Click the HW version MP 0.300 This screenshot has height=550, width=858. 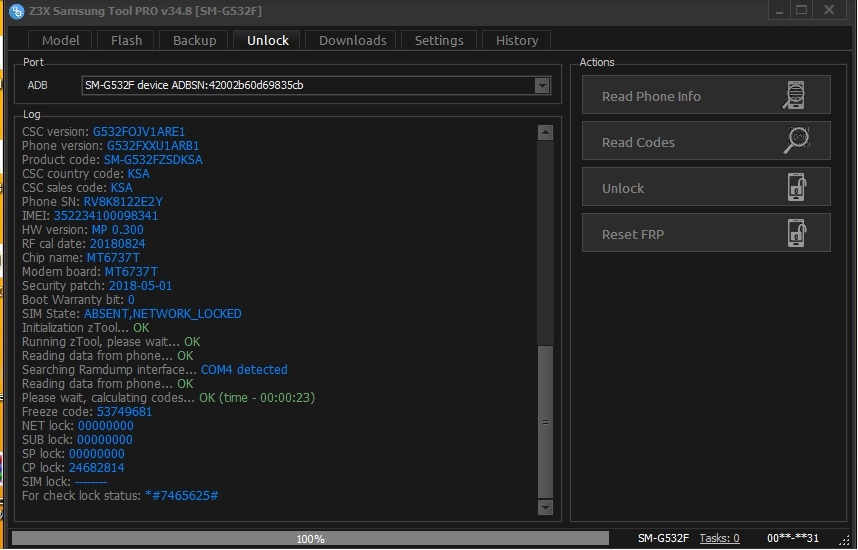118,230
